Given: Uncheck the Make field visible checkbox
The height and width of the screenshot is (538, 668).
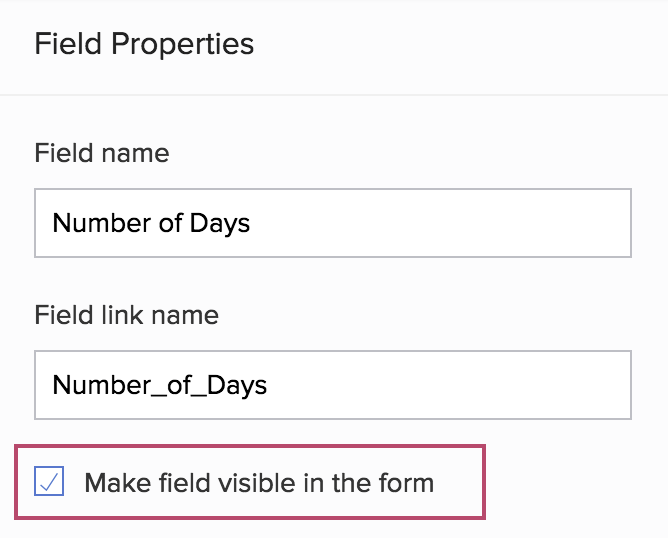Looking at the screenshot, I should coord(49,483).
